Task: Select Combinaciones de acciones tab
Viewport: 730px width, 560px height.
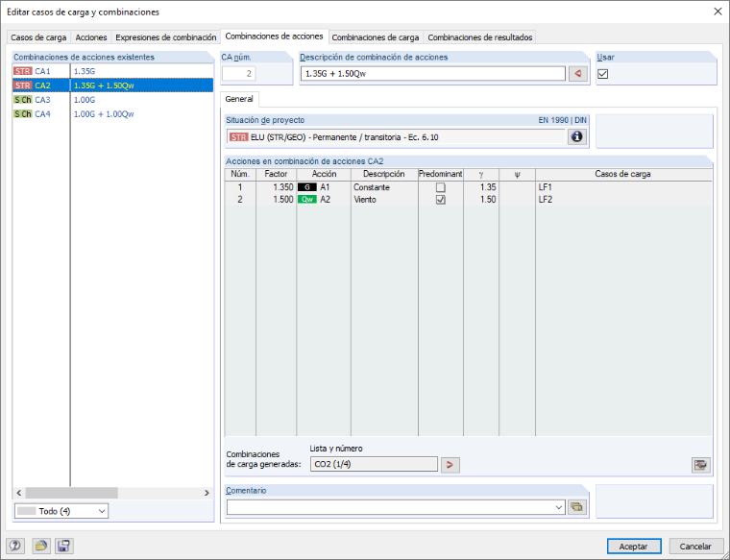Action: pyautogui.click(x=274, y=37)
